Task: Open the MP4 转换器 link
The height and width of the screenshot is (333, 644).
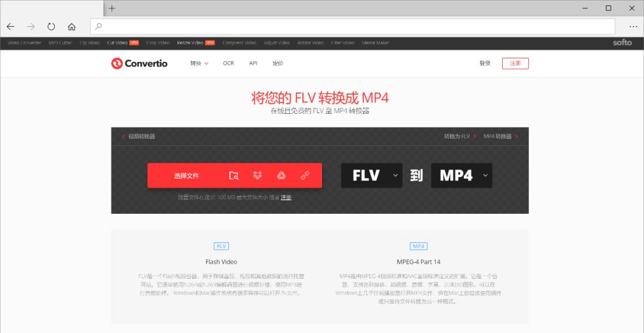Action: click(x=501, y=136)
